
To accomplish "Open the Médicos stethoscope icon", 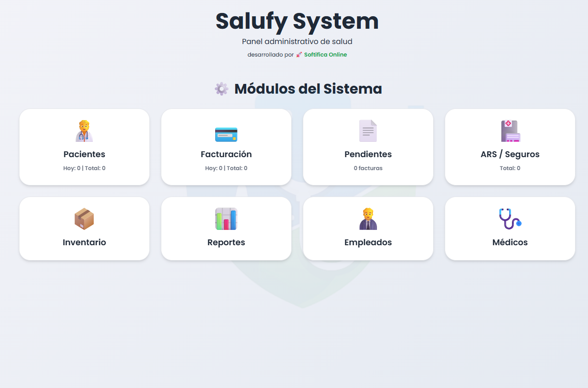I will click(x=510, y=218).
